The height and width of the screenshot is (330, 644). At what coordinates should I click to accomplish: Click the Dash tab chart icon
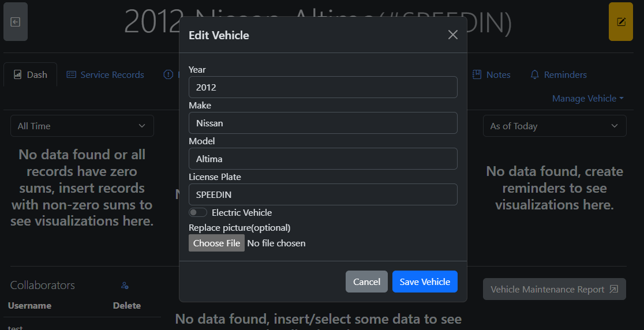18,74
